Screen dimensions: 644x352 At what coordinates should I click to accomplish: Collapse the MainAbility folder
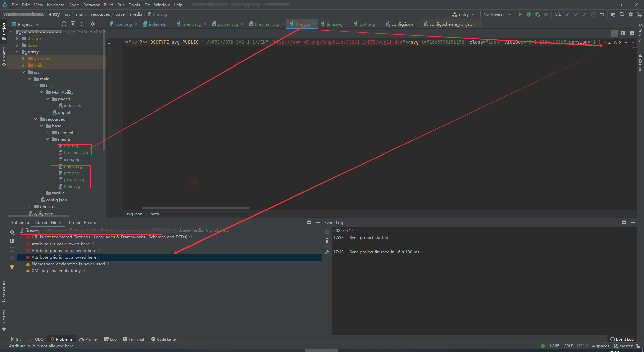pos(41,92)
